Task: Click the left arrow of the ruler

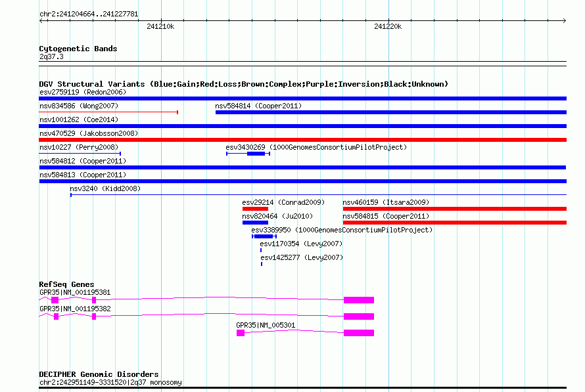Action: click(x=41, y=21)
